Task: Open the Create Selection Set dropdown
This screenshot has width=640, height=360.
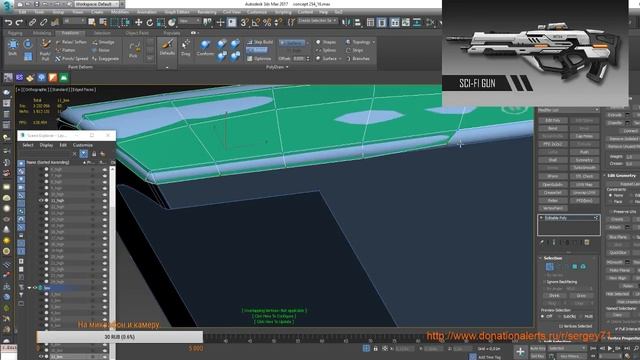Action: click(317, 20)
